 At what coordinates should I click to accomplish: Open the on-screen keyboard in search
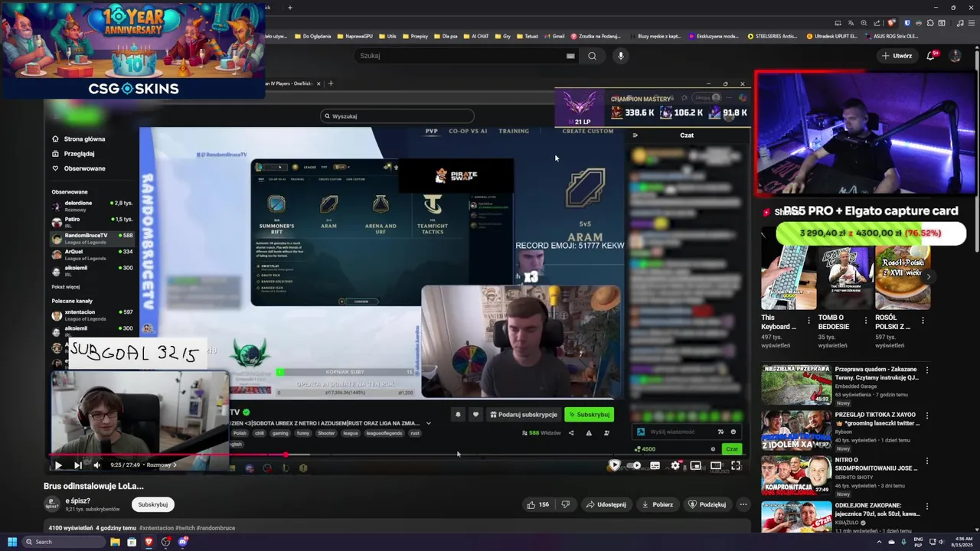point(570,56)
